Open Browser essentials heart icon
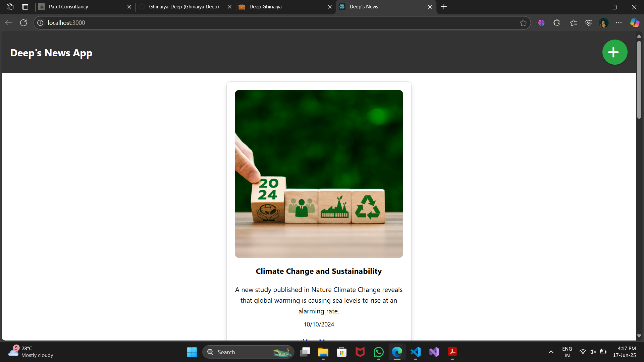The image size is (644, 362). pos(589,23)
